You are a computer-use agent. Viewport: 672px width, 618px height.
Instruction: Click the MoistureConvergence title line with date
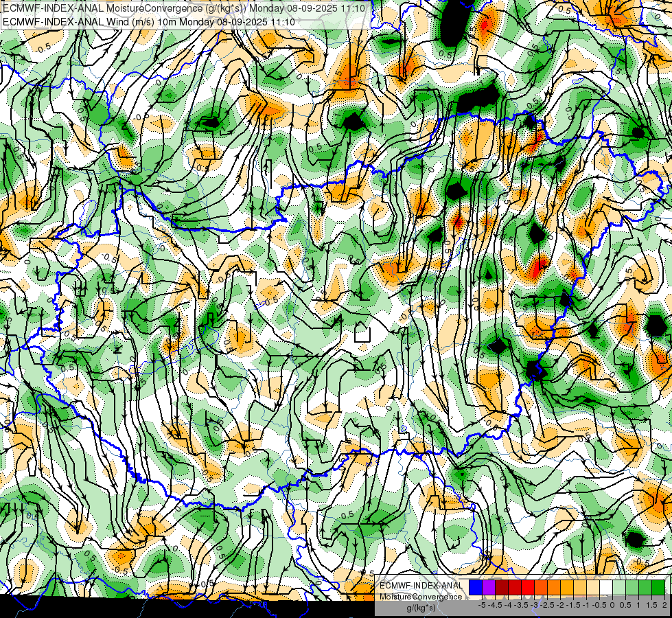coord(184,8)
